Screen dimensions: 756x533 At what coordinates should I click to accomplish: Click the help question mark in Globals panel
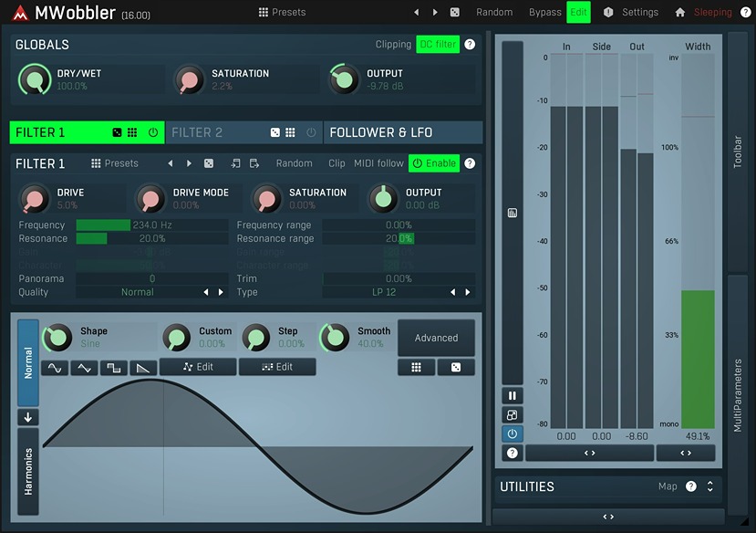coord(471,44)
